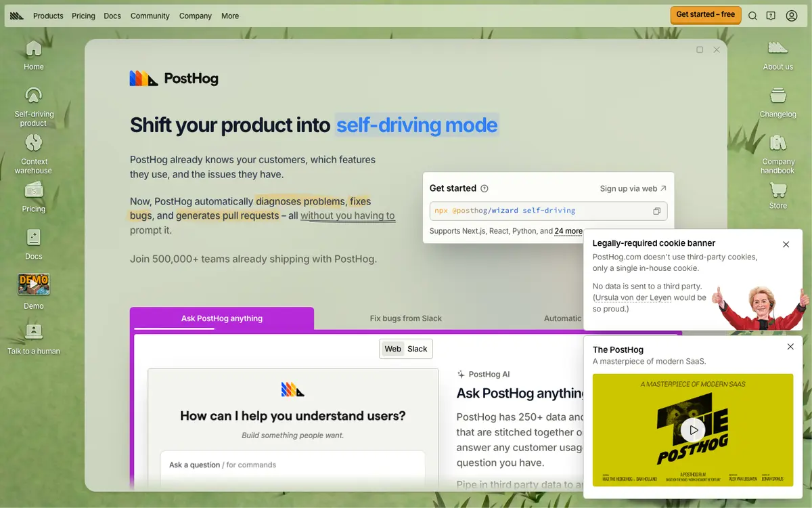
Task: Launch the Demo desktop icon
Action: 33,292
